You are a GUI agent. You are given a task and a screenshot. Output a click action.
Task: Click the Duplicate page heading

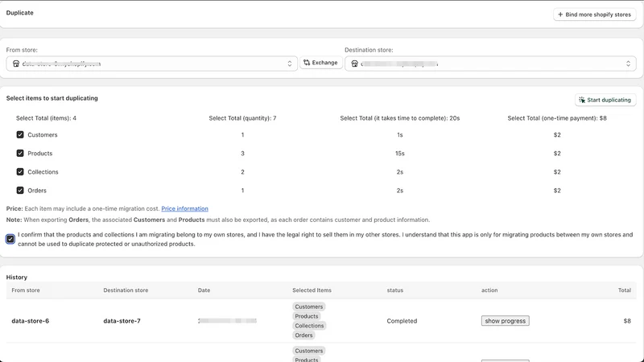tap(19, 13)
